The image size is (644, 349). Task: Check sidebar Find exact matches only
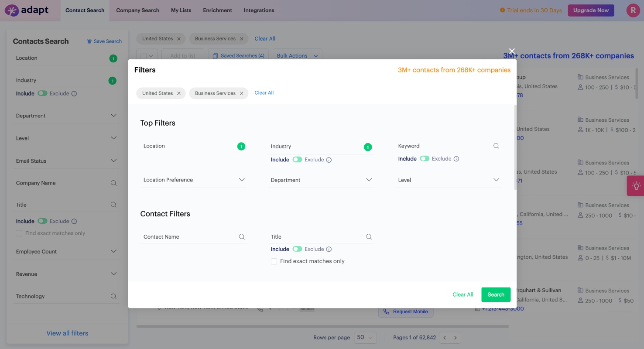(x=19, y=233)
